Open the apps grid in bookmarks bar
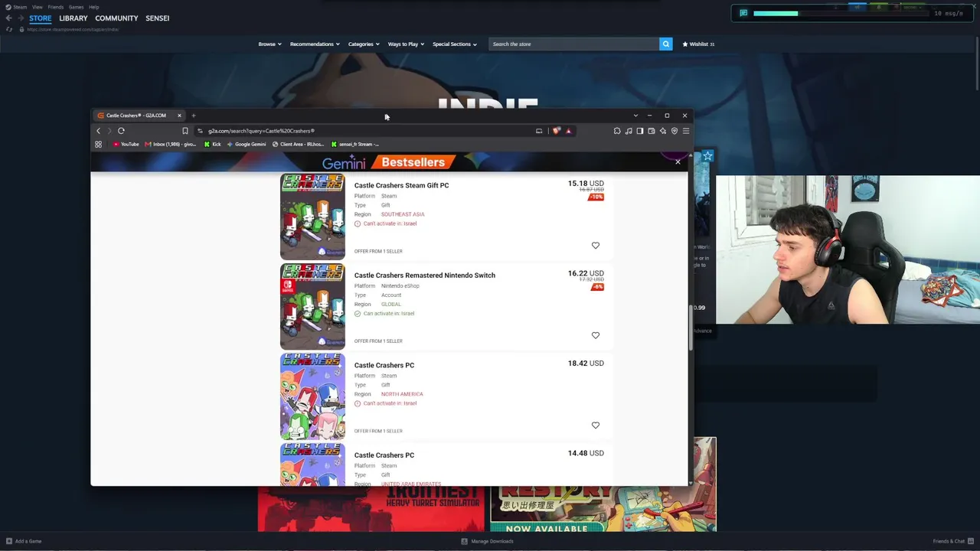 pyautogui.click(x=98, y=145)
